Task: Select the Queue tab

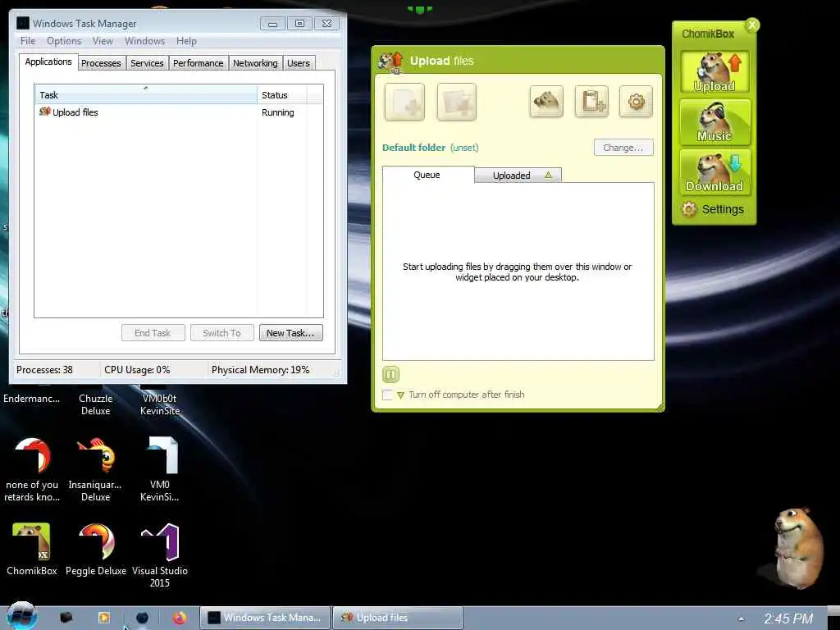Action: pyautogui.click(x=428, y=175)
